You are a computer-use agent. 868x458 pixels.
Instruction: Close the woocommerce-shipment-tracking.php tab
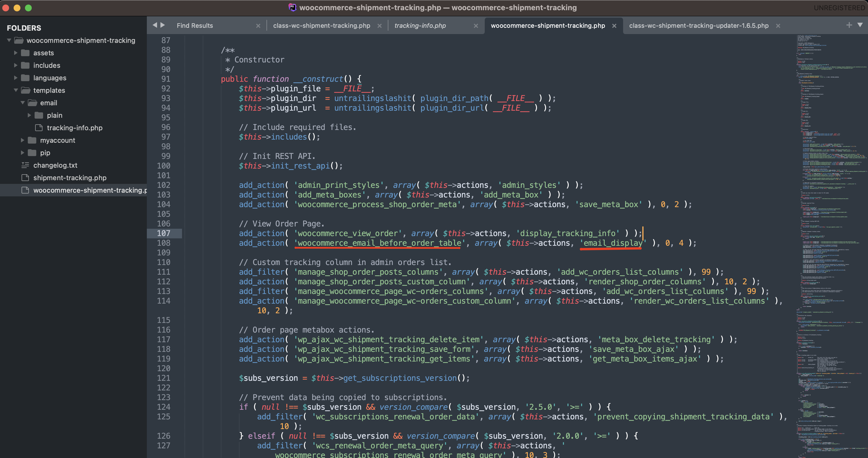(614, 26)
